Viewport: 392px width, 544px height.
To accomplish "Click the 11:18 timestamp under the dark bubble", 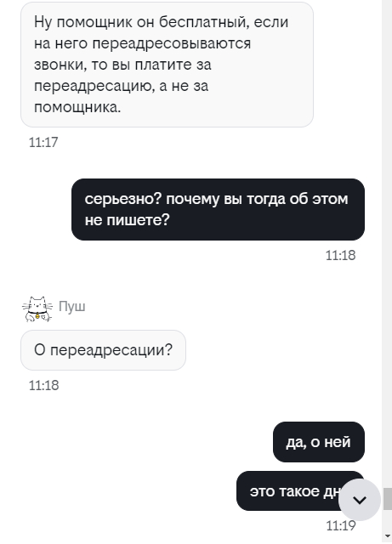I will click(x=341, y=255).
